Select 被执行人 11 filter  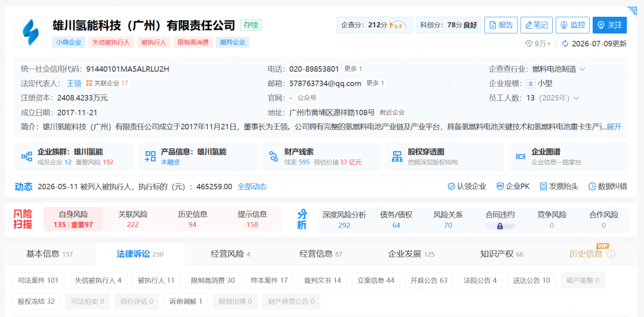[156, 281]
